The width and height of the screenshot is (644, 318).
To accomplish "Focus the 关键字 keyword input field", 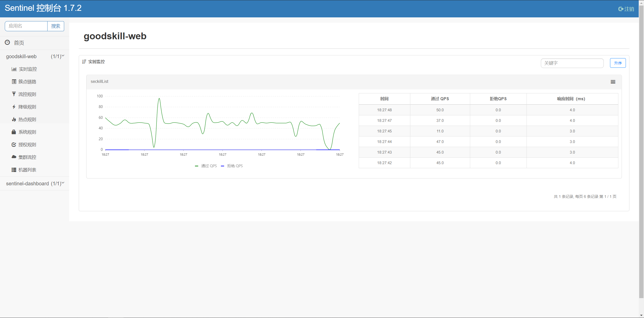I will pyautogui.click(x=572, y=63).
